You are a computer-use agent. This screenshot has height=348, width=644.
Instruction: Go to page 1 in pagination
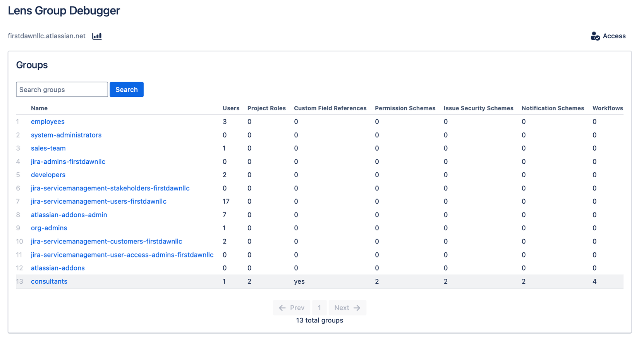[x=319, y=308]
